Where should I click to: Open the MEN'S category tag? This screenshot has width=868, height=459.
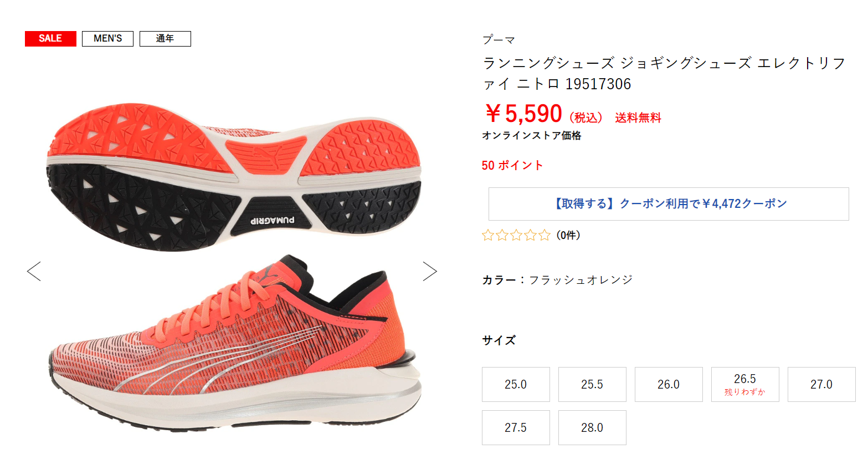click(107, 38)
